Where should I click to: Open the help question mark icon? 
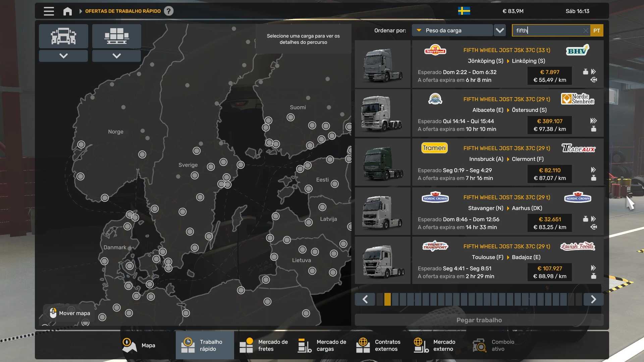coord(169,11)
